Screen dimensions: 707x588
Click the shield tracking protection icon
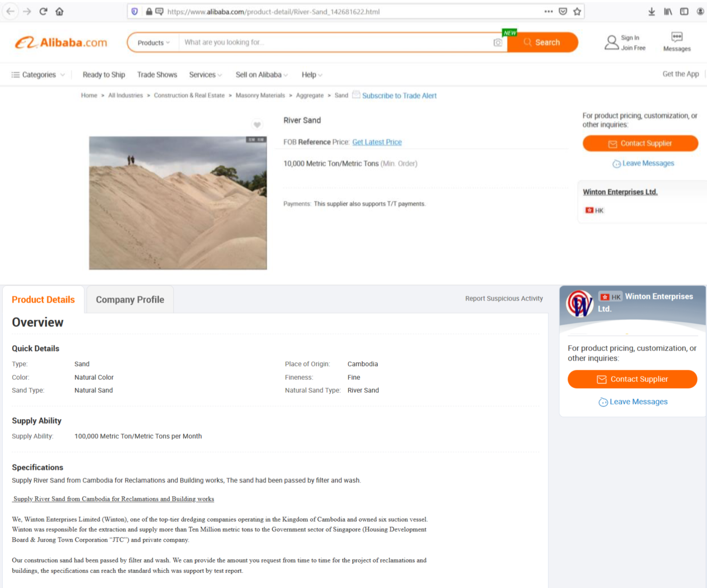coord(135,11)
